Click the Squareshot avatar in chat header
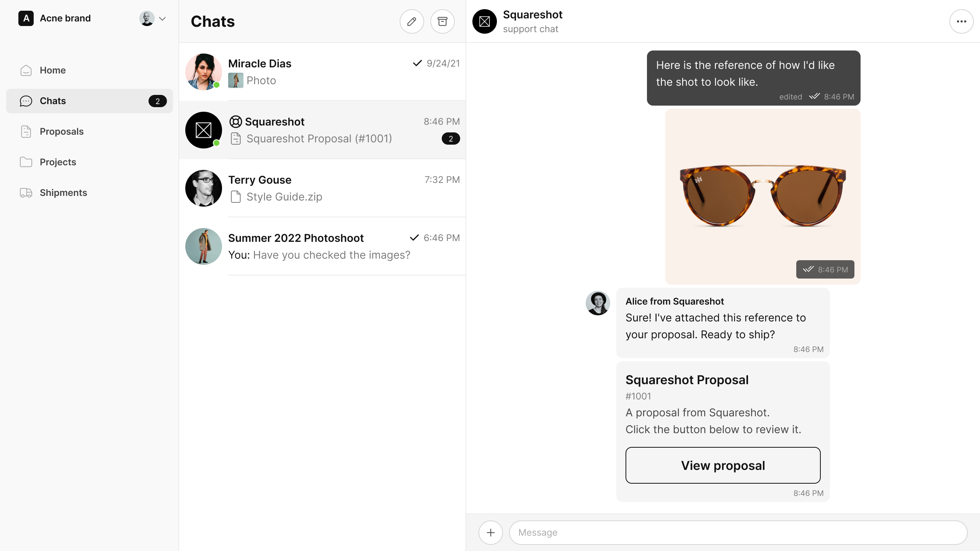Viewport: 980px width, 551px height. tap(484, 21)
